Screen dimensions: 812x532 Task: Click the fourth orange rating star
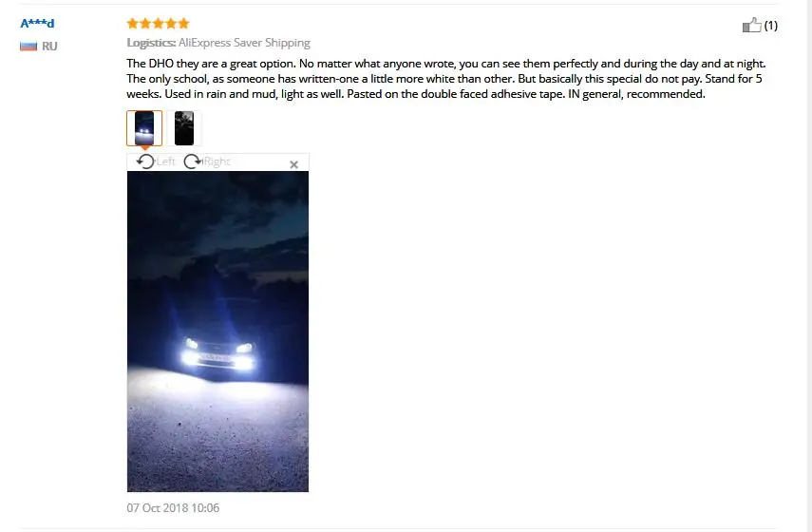pyautogui.click(x=171, y=24)
